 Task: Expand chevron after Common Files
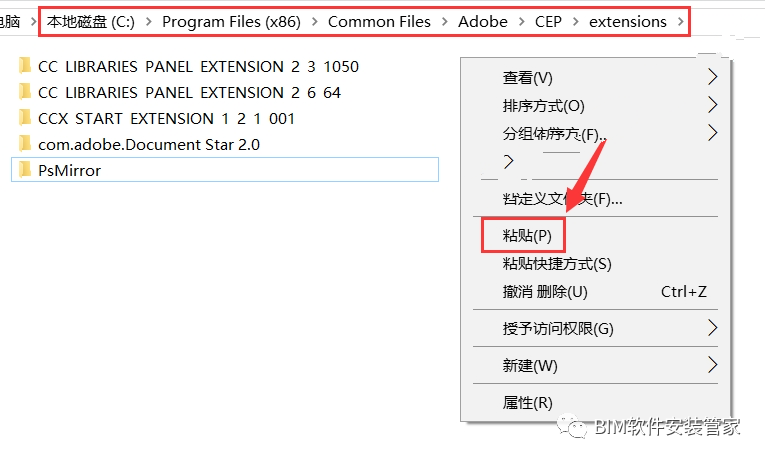click(444, 21)
